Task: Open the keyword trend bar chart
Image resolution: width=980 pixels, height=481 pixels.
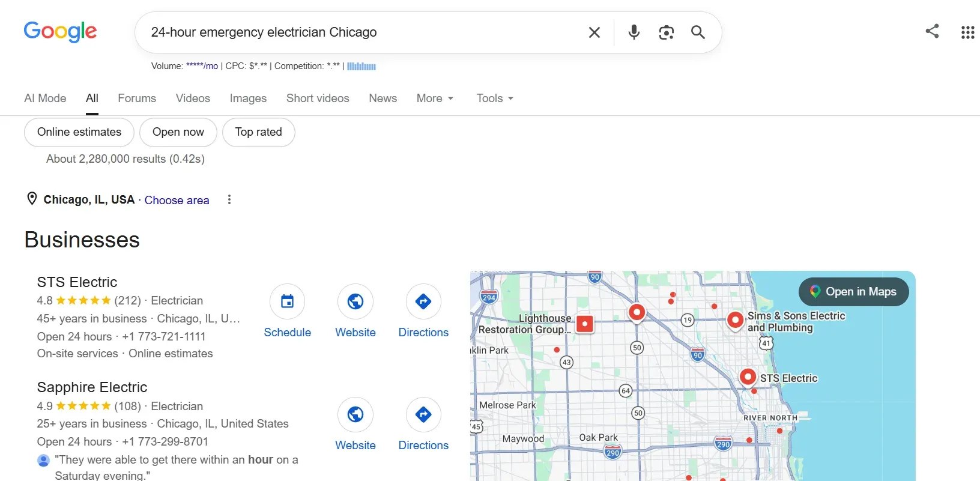Action: (361, 66)
